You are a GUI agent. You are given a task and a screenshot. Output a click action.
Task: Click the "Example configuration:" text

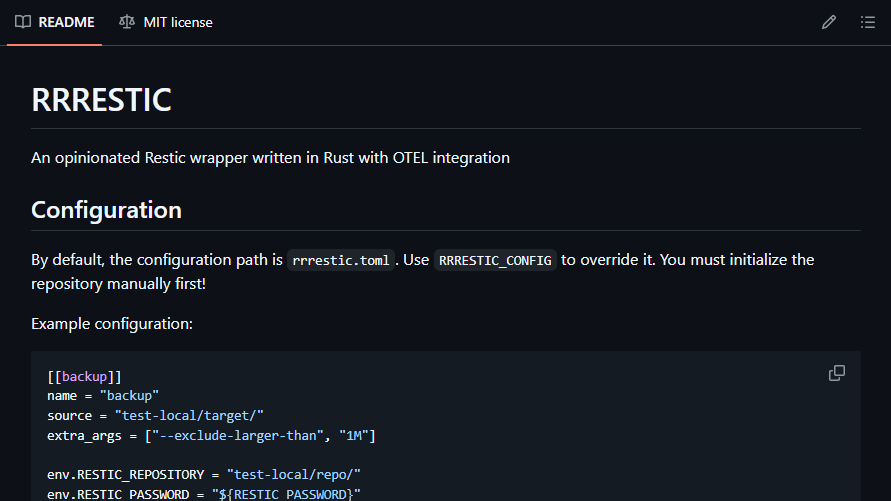coord(111,324)
